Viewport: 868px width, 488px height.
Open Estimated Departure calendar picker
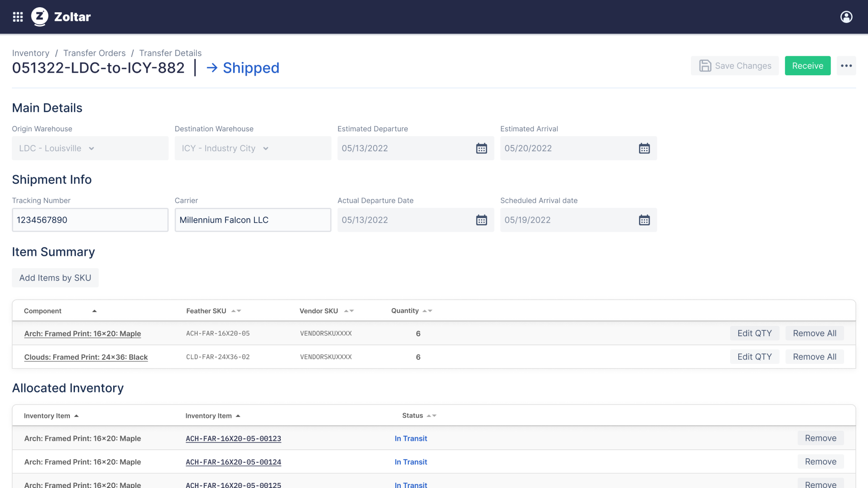(x=481, y=148)
